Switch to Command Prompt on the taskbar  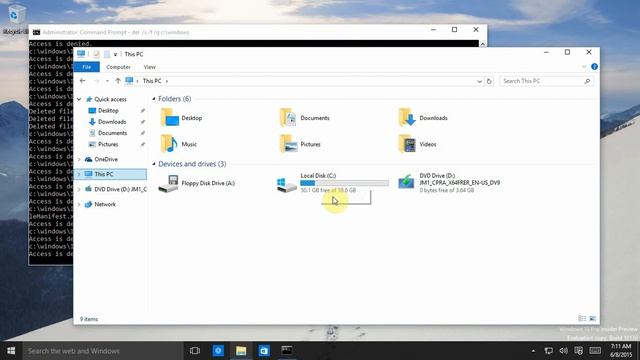pos(287,351)
